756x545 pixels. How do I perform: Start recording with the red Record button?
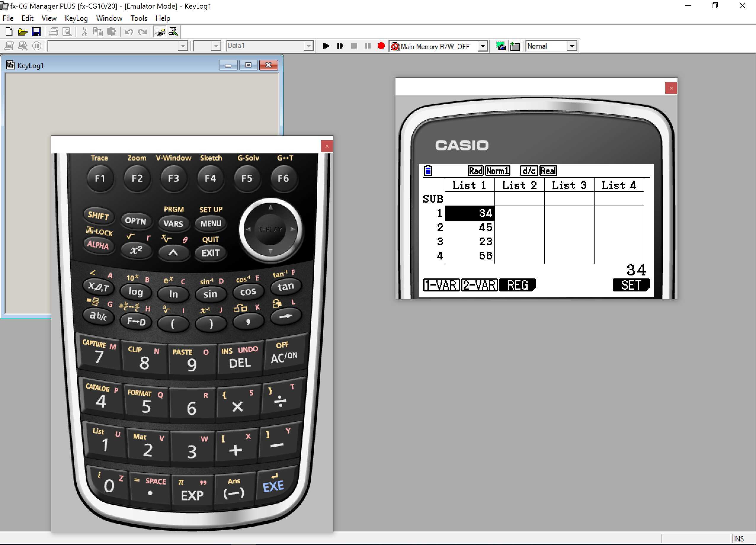pyautogui.click(x=381, y=46)
